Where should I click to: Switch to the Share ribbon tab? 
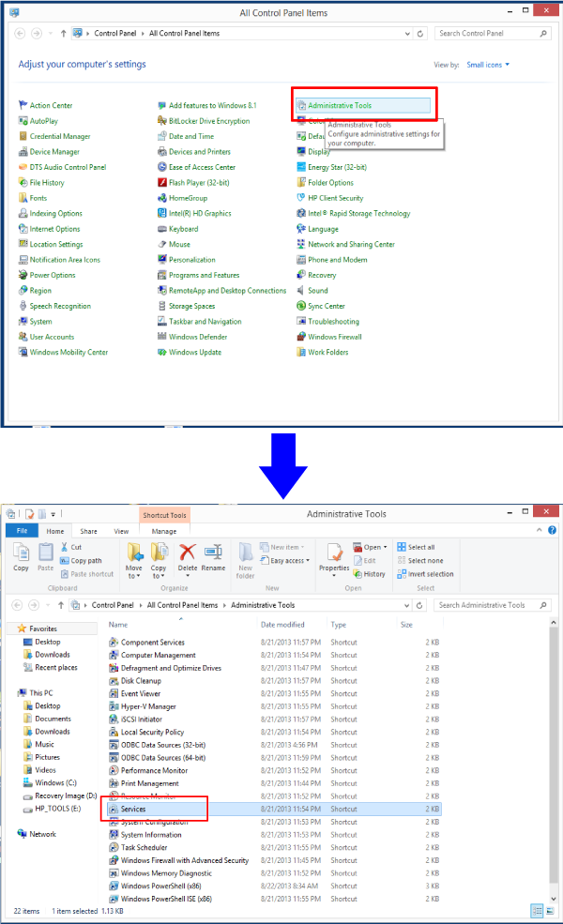tap(89, 532)
